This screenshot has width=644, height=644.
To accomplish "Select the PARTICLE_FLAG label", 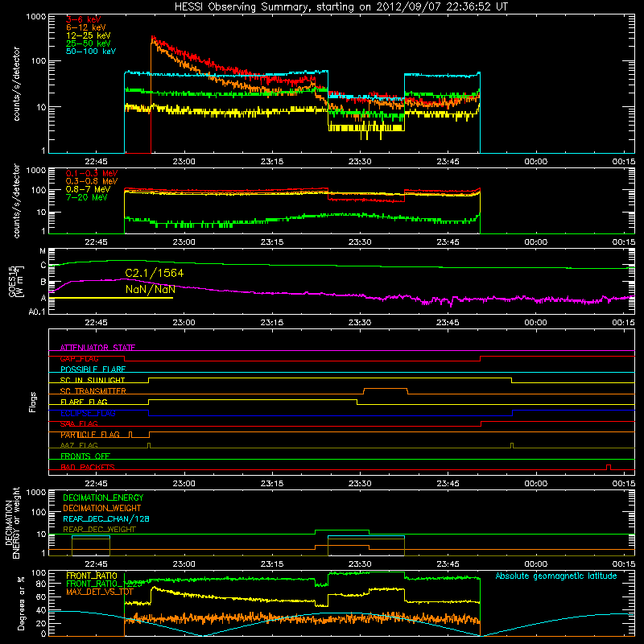I will (x=90, y=435).
